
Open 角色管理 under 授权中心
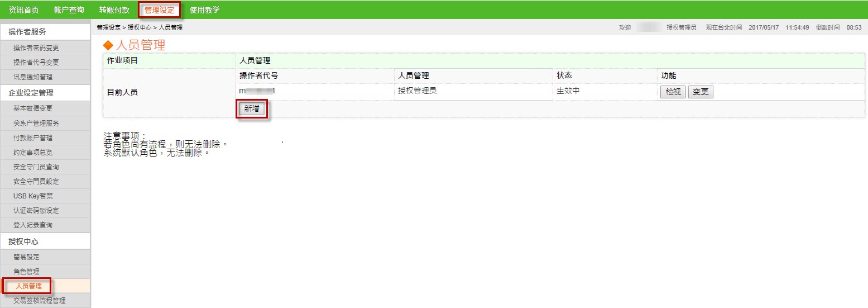[26, 272]
